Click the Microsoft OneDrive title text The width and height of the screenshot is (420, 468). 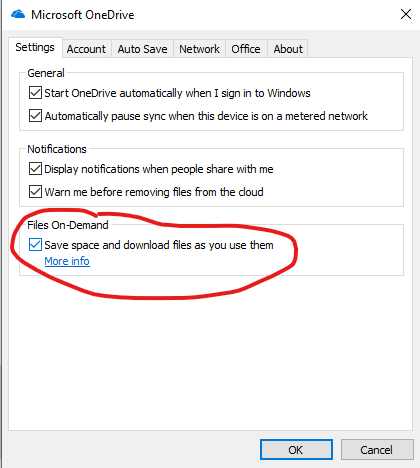[x=83, y=15]
